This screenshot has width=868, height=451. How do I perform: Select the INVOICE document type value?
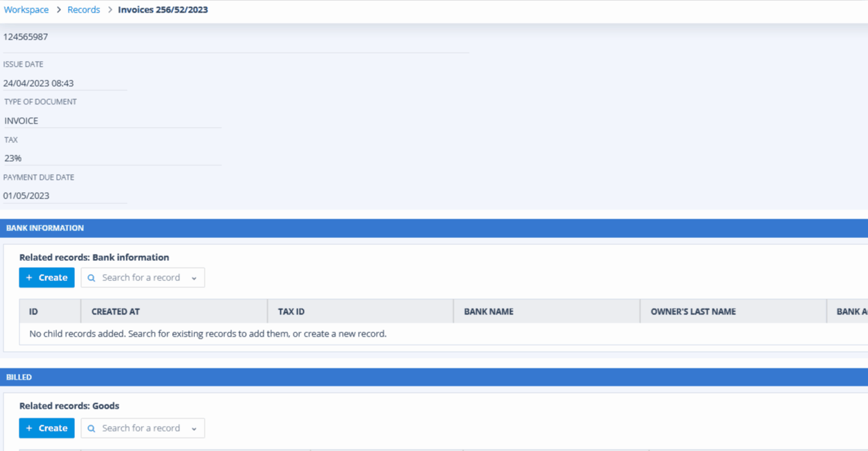22,121
